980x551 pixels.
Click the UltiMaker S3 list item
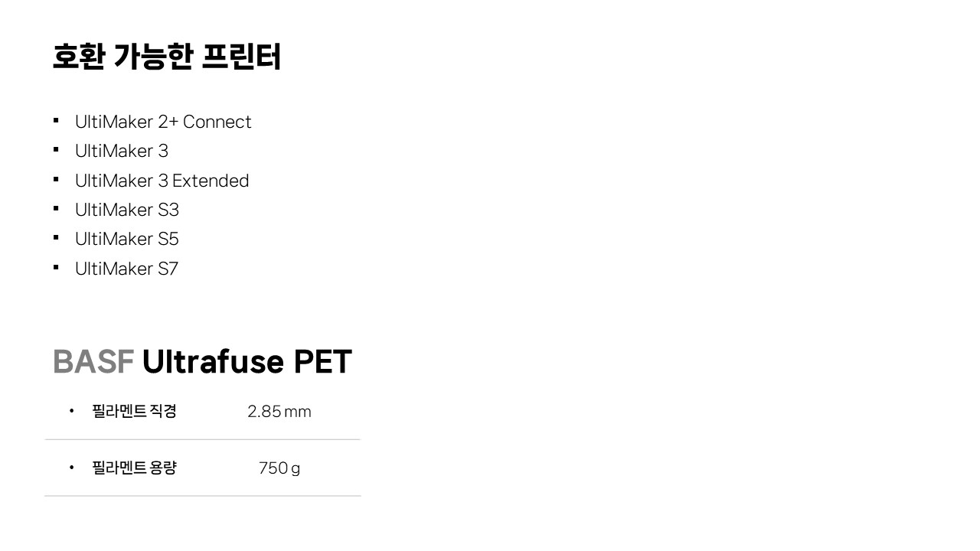coord(127,210)
